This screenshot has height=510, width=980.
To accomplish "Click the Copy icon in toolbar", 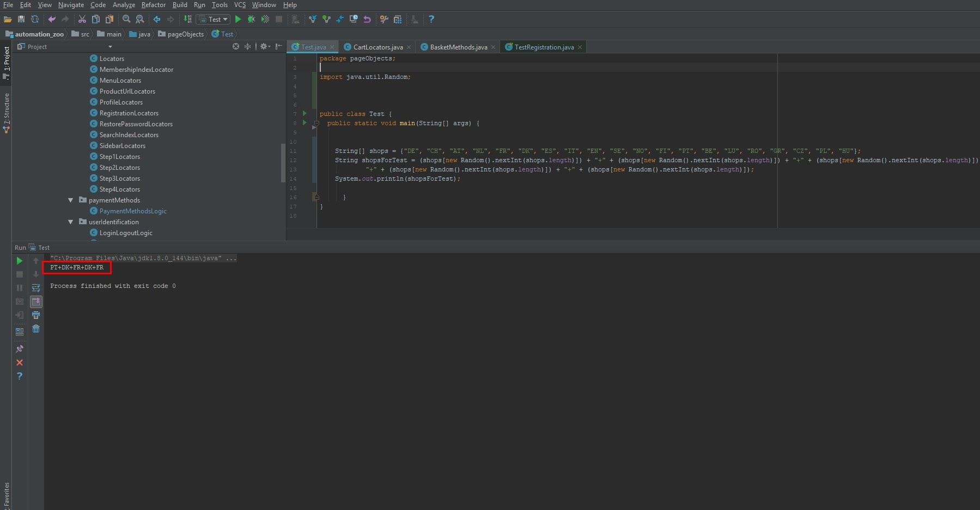I will 96,19.
